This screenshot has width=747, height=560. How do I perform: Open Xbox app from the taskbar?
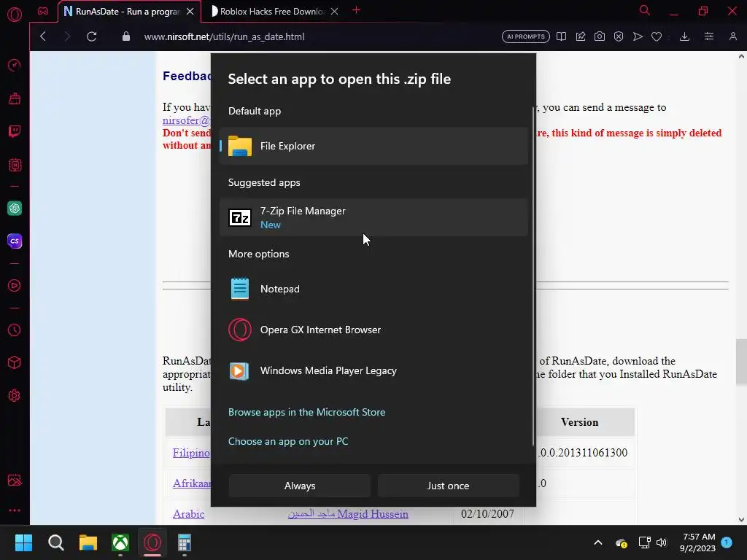[x=120, y=542]
